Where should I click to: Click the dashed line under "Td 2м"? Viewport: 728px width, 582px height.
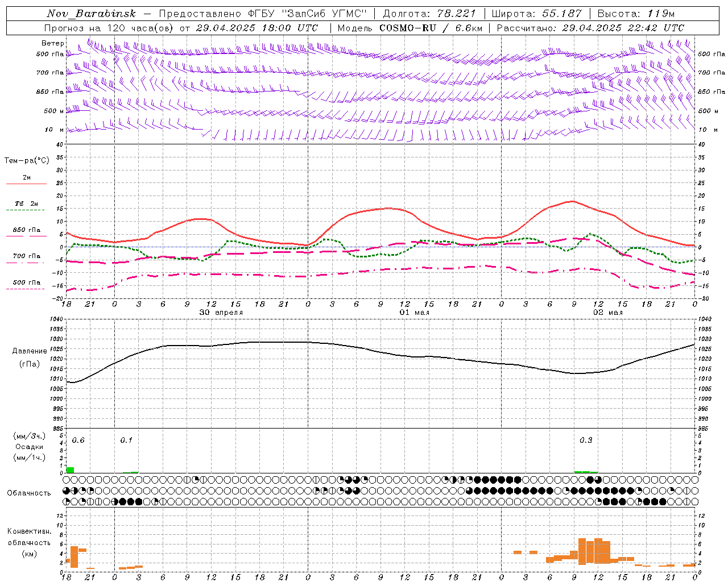pos(26,210)
